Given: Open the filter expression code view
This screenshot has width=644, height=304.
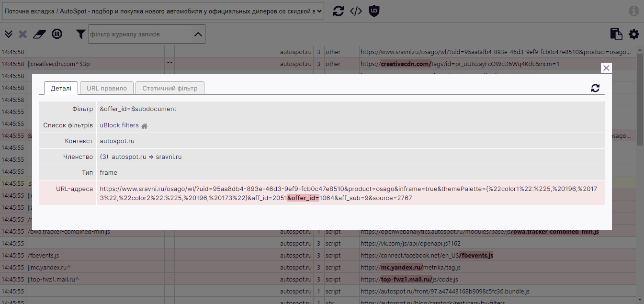Looking at the screenshot, I should pyautogui.click(x=356, y=11).
